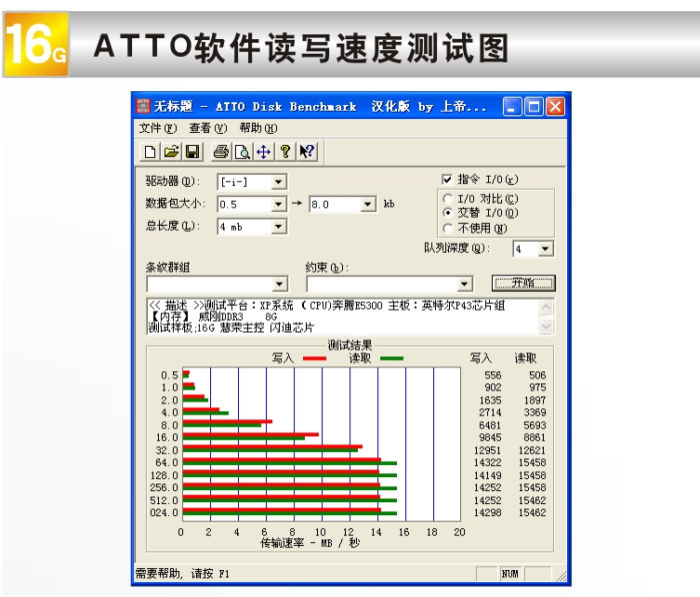Click the 64.0 row label in chart

pos(166,462)
